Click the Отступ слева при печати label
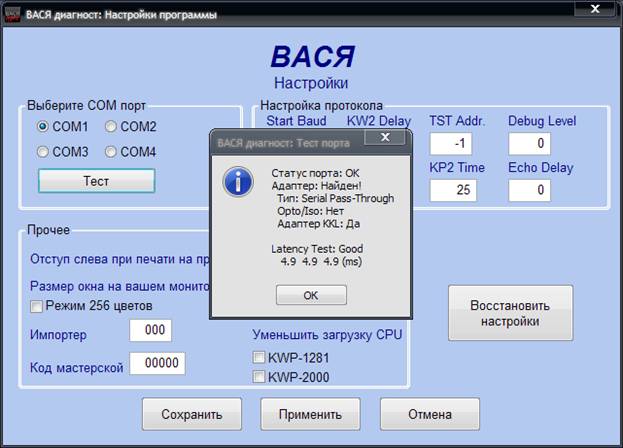Screen dimensions: 623x448 (x=120, y=259)
